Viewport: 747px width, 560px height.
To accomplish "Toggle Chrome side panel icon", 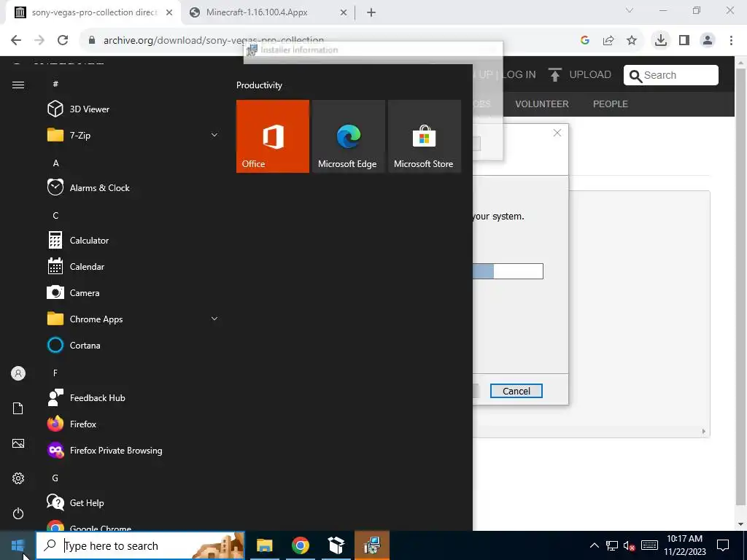I will pos(684,40).
